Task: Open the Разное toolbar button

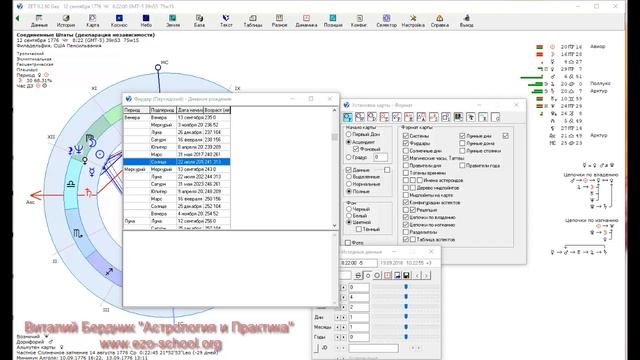Action: (x=280, y=21)
